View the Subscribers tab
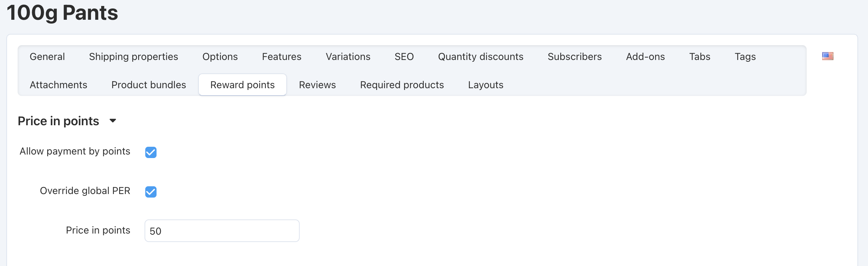This screenshot has height=266, width=868. point(575,56)
